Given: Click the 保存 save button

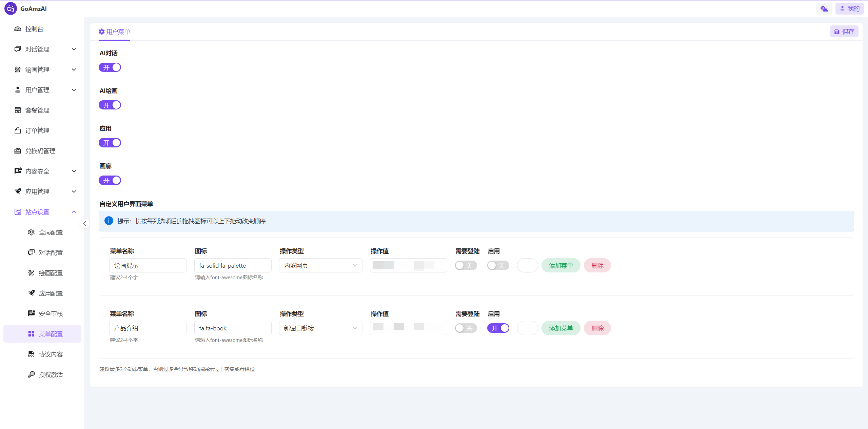Looking at the screenshot, I should pos(844,32).
